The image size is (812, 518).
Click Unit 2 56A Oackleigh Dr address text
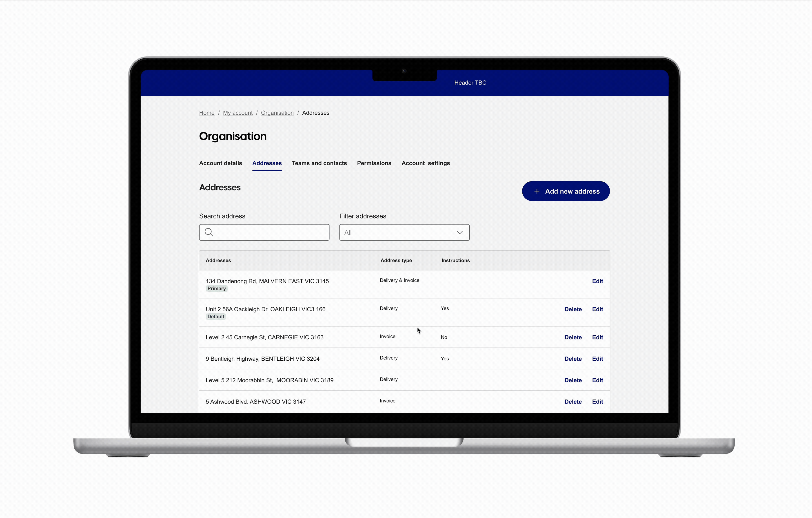tap(265, 309)
